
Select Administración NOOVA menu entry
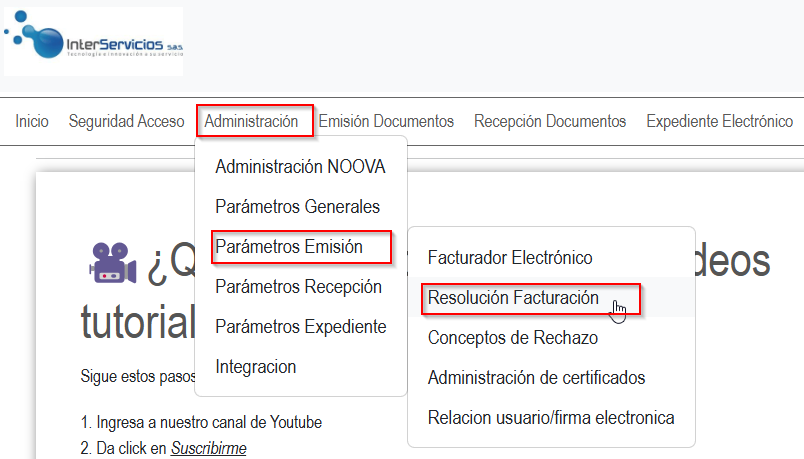300,167
